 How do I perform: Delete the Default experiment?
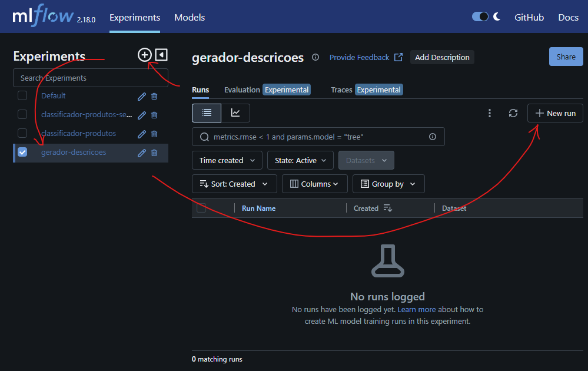pos(154,97)
